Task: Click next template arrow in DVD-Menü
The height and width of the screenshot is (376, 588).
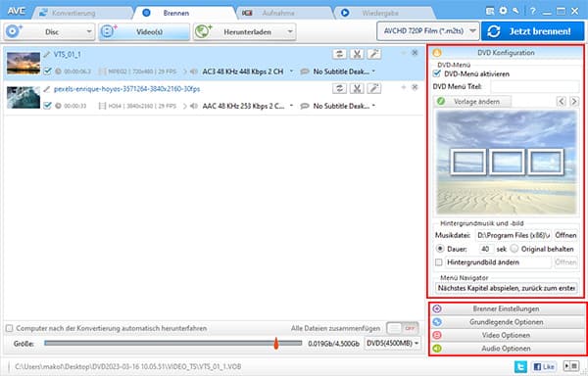Action: point(573,101)
